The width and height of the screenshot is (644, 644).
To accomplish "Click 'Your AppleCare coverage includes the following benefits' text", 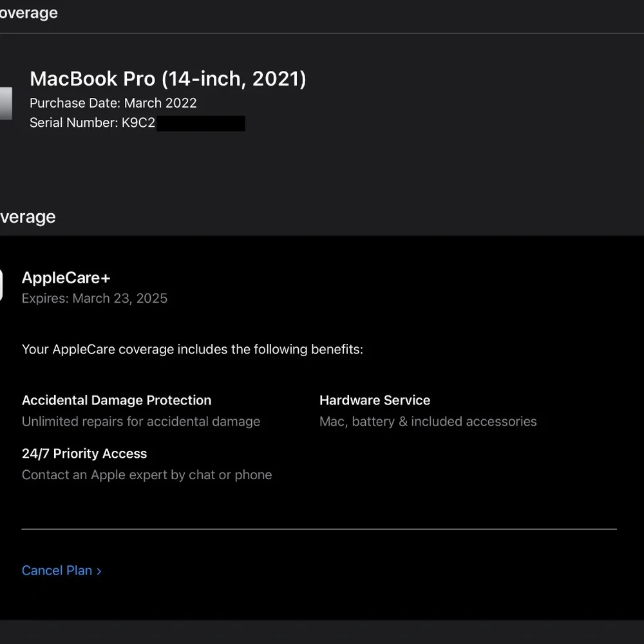I will tap(192, 349).
